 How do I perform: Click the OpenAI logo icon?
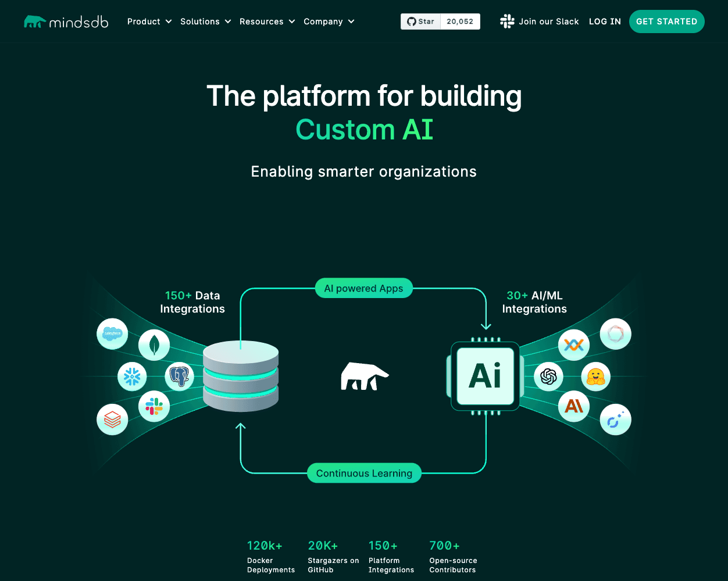pos(548,376)
